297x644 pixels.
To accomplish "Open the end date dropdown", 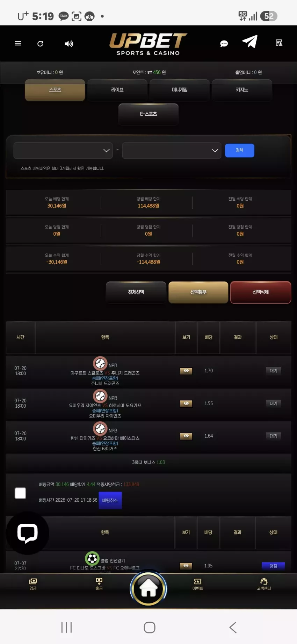I will (172, 150).
